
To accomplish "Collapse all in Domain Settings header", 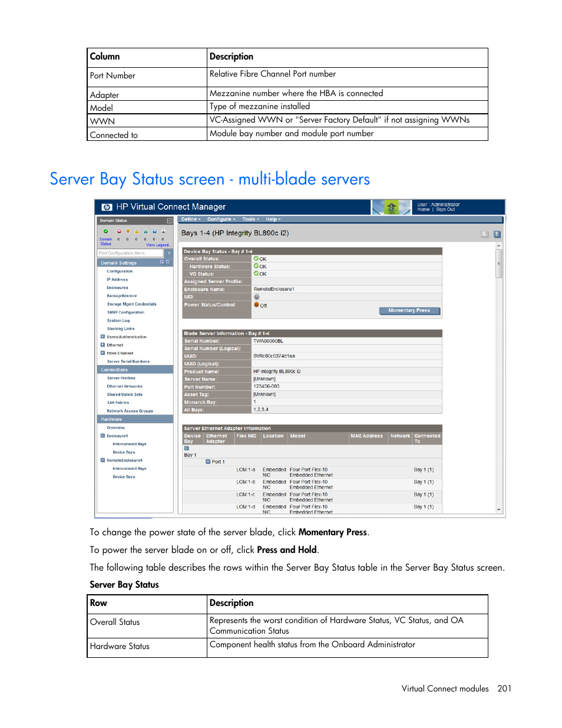I will 168,262.
